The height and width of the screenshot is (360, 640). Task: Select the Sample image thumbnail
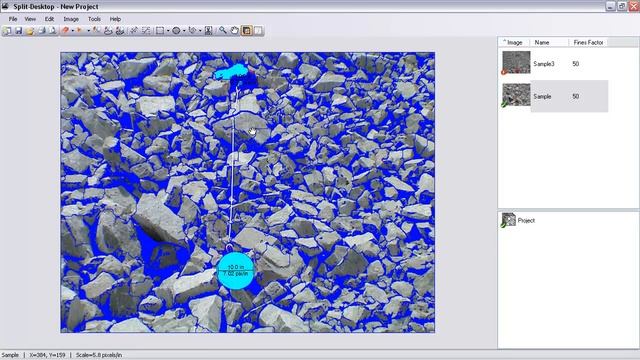point(516,95)
